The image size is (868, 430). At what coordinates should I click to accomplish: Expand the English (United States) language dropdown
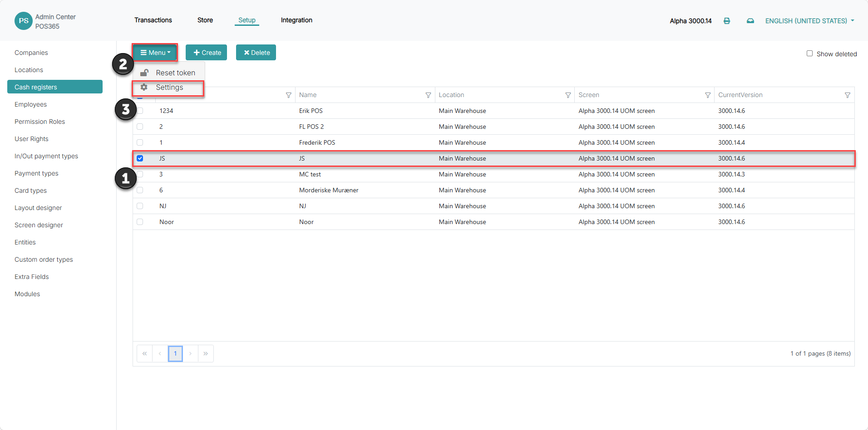click(809, 21)
